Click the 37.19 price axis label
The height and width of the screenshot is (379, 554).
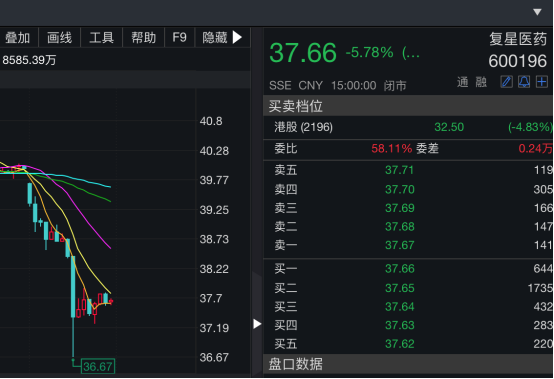[x=214, y=328]
